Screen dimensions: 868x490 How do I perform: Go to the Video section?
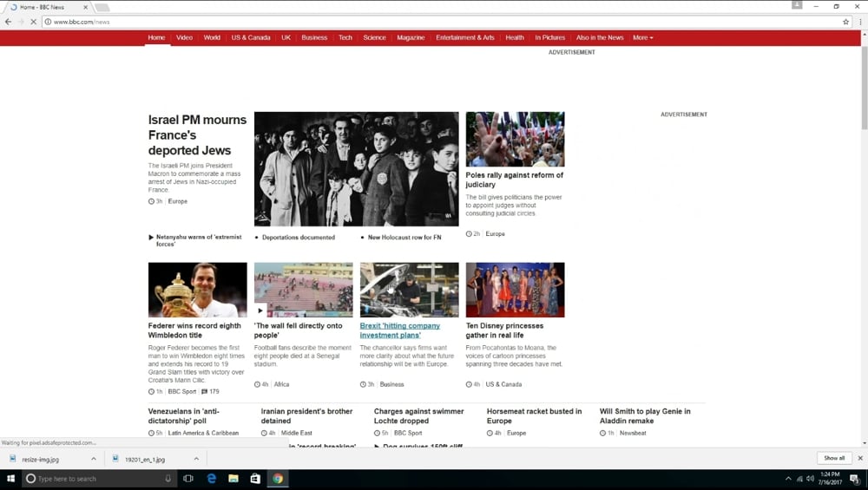pos(184,37)
